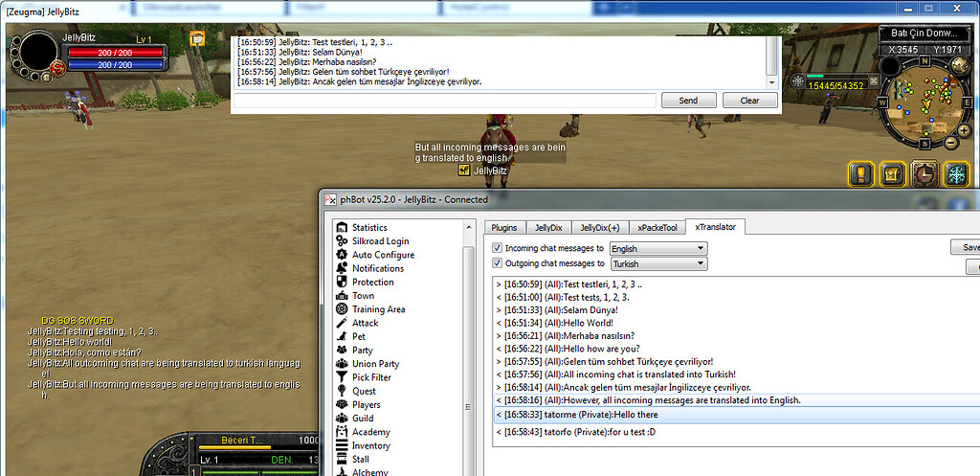Click the quest scroll icon near Lv 1

click(x=197, y=38)
